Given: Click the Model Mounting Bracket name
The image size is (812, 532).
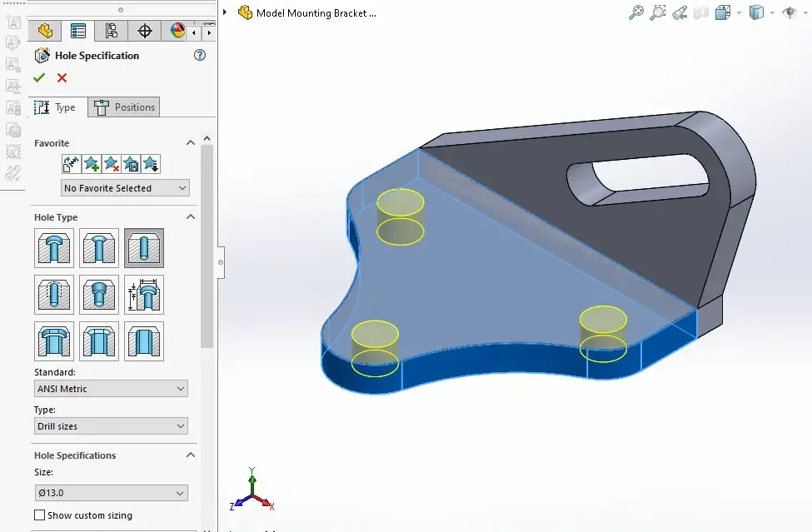Looking at the screenshot, I should (x=316, y=13).
